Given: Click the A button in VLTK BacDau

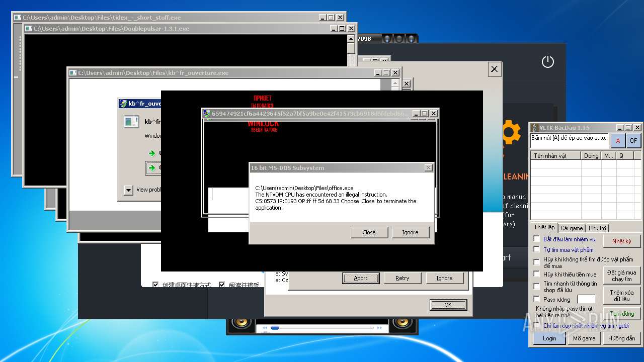Looking at the screenshot, I should [618, 141].
